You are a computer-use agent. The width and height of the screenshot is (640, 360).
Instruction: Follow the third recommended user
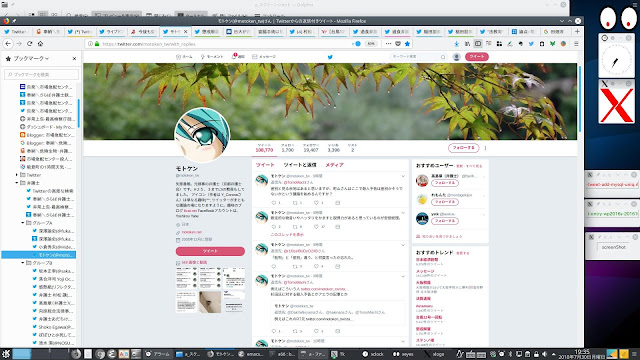pyautogui.click(x=444, y=221)
